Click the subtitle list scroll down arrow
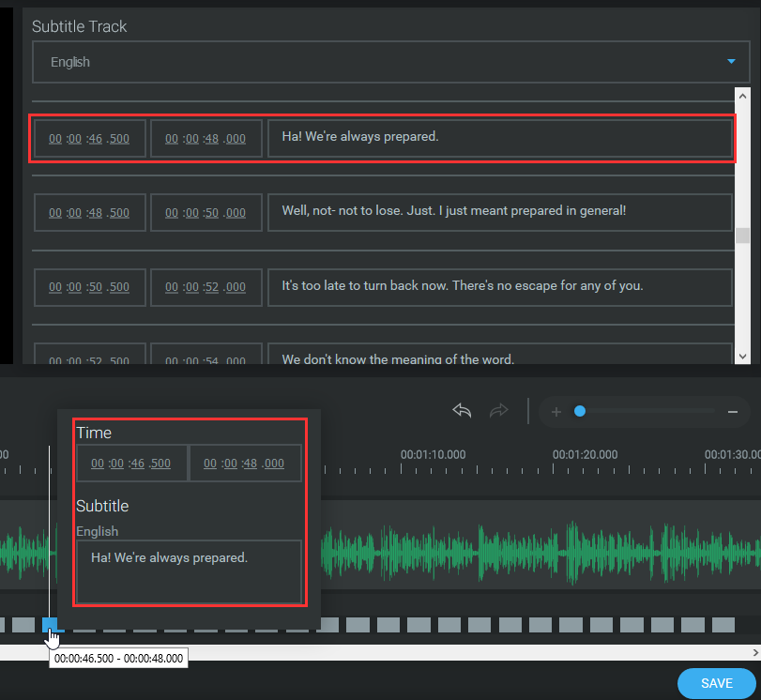761x700 pixels. (742, 357)
